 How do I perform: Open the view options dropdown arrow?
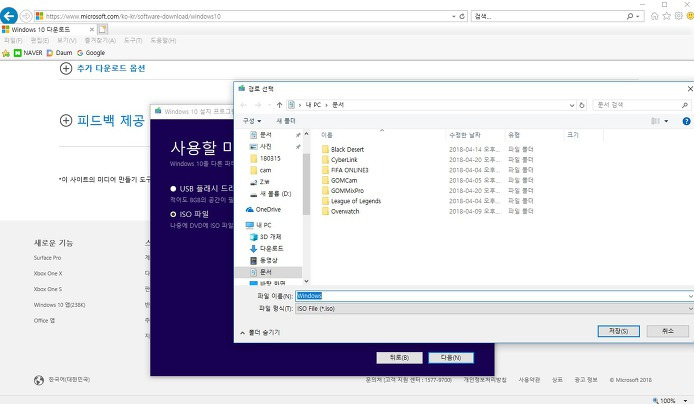tap(666, 121)
